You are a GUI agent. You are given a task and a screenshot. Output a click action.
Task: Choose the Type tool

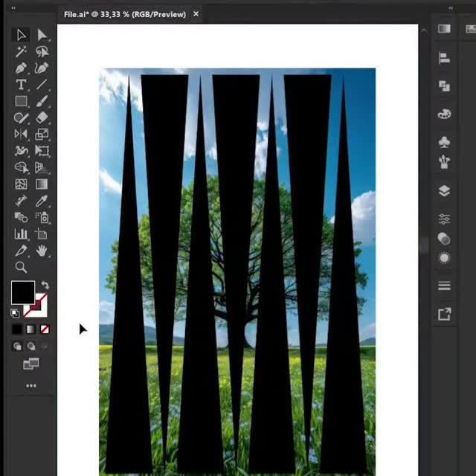pos(21,85)
